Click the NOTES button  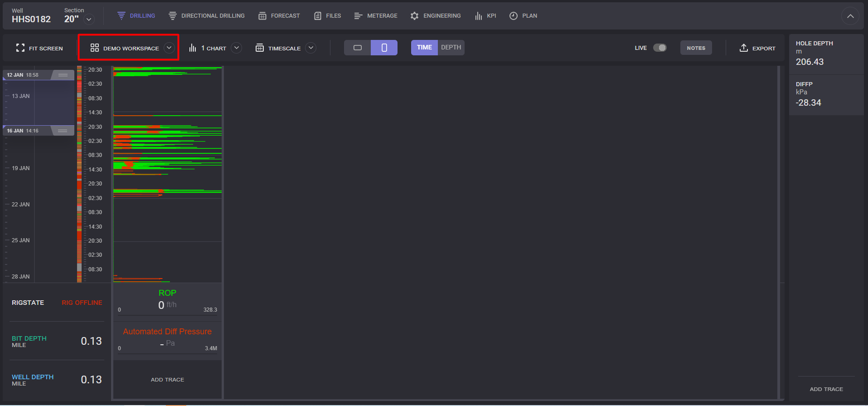(x=696, y=48)
